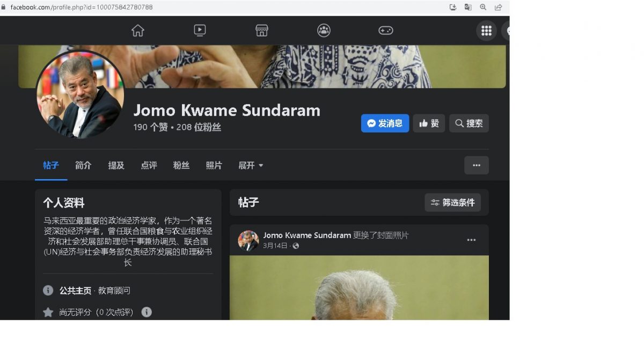
Task: Go to Facebook Home icon
Action: coord(138,31)
